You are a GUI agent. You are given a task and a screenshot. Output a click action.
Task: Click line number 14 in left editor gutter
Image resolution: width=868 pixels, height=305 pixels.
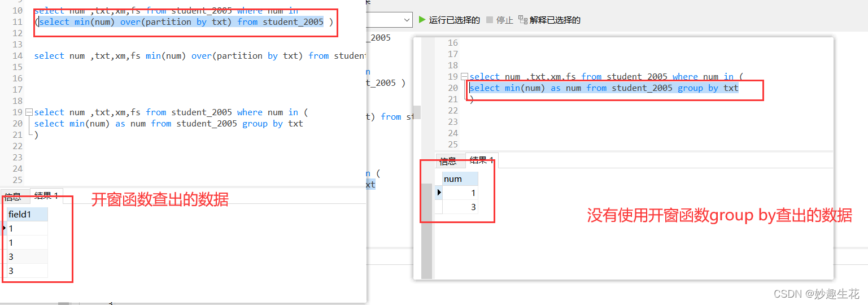17,56
